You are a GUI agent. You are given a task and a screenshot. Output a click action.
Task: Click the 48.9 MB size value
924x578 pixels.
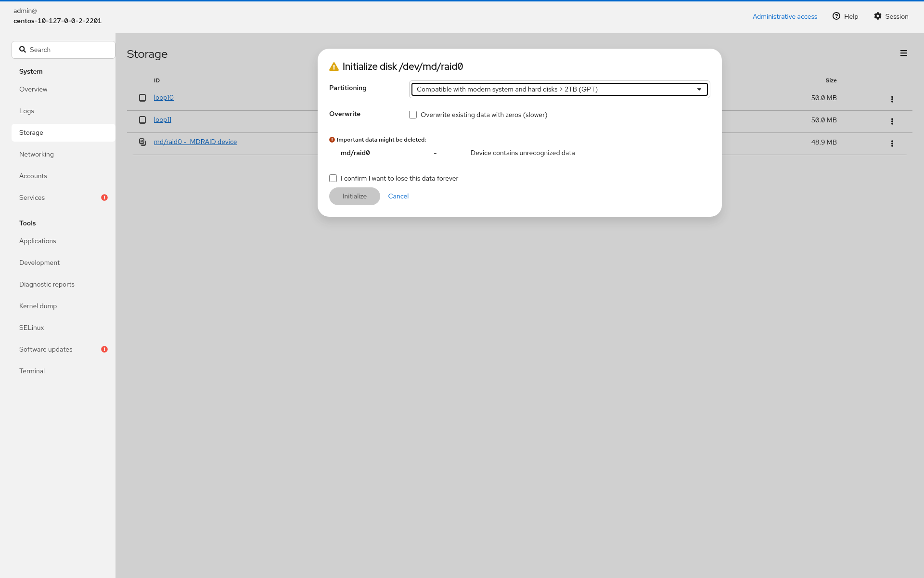point(824,142)
